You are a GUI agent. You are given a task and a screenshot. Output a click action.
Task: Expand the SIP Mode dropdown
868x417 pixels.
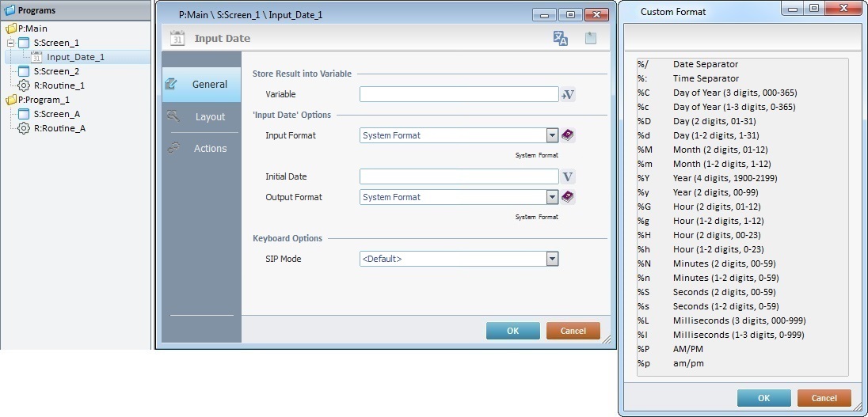[552, 259]
